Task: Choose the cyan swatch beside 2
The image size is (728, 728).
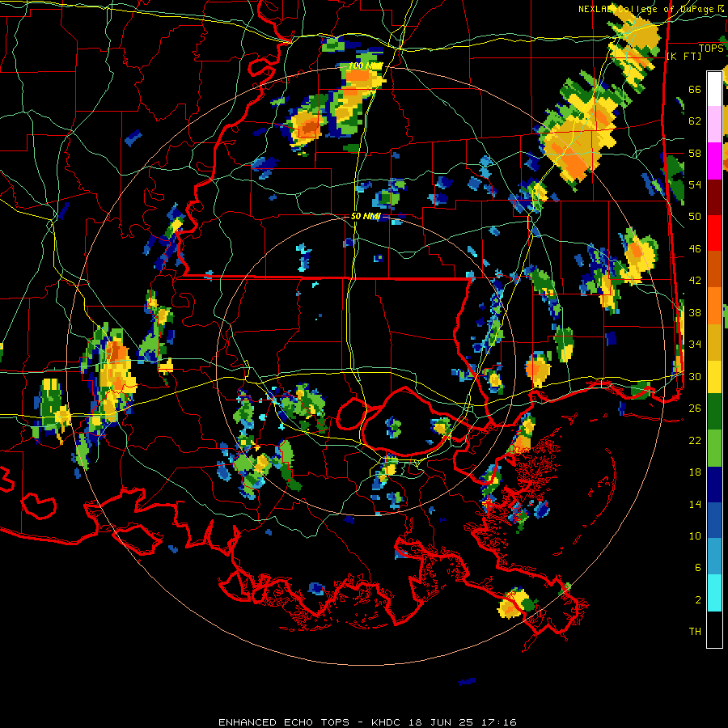Action: 714,593
